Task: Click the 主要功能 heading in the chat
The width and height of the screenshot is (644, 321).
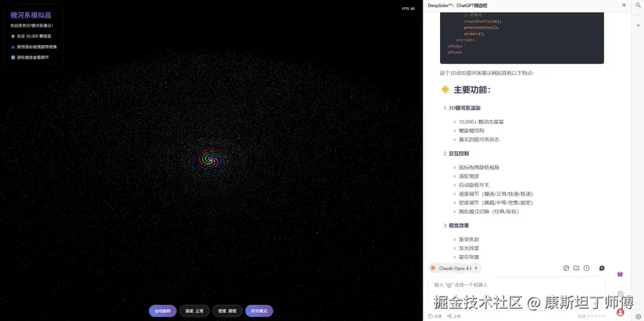Action: [x=472, y=90]
